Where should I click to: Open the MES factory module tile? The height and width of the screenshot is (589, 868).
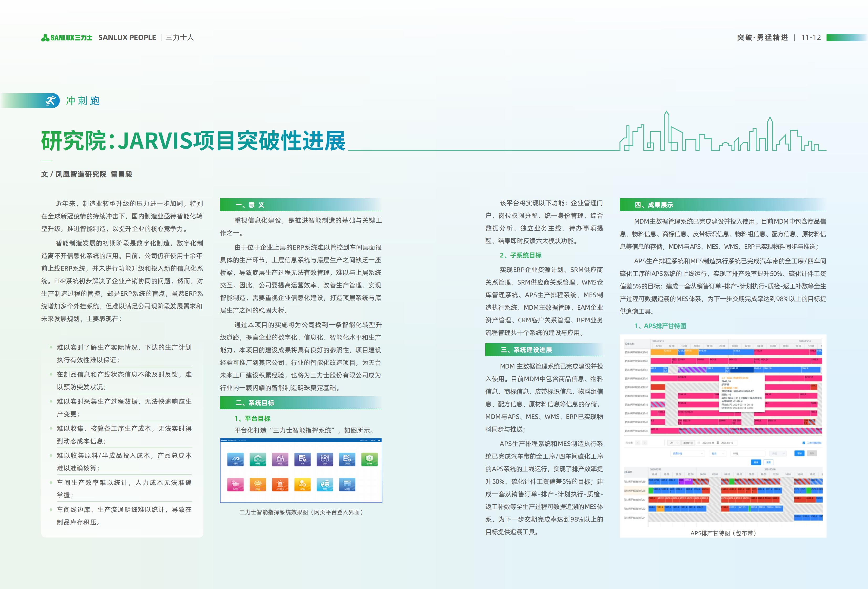[x=280, y=459]
